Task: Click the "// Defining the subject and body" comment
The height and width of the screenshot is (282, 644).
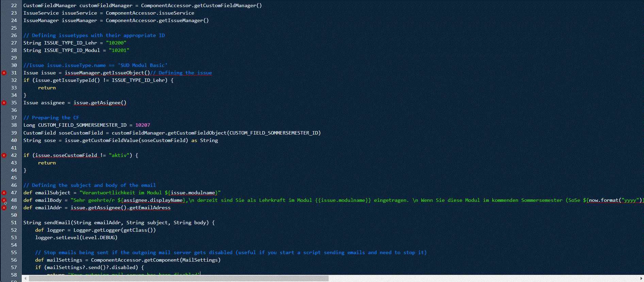Action: 89,185
